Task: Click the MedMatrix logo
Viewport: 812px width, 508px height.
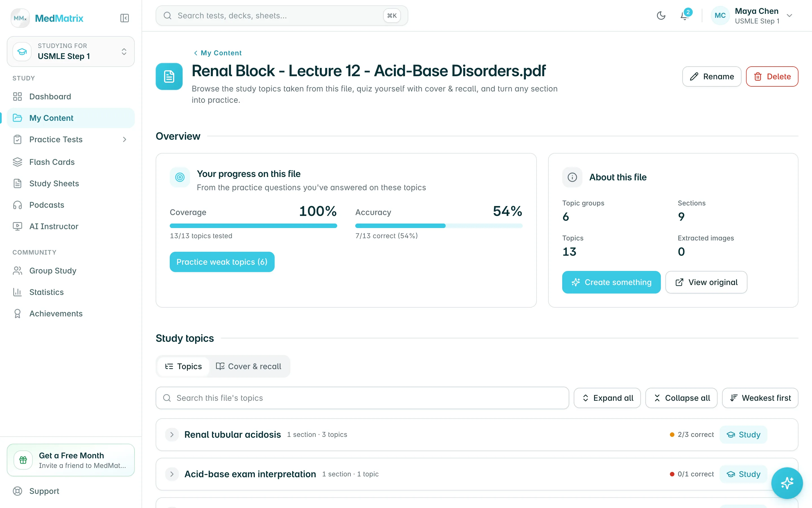Action: 47,18
